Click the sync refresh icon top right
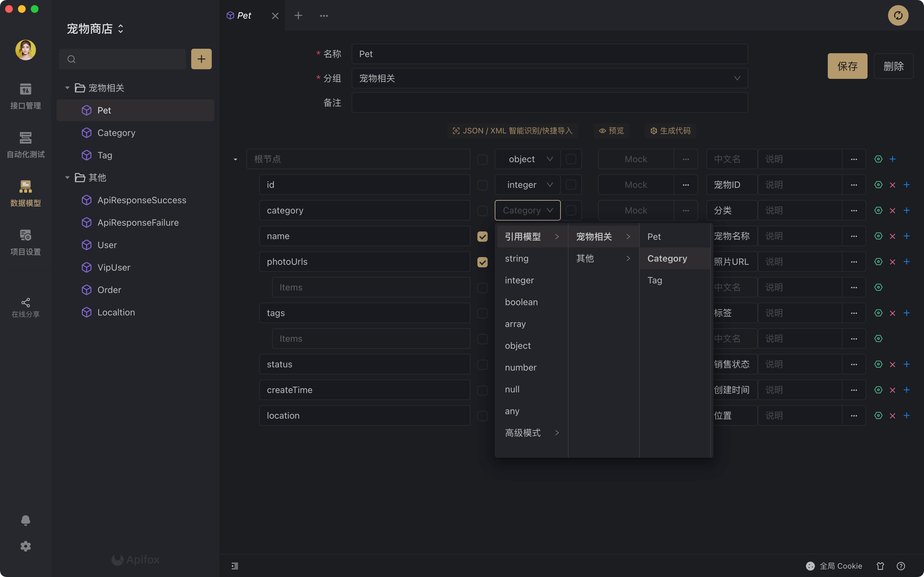This screenshot has width=924, height=577. [x=898, y=16]
